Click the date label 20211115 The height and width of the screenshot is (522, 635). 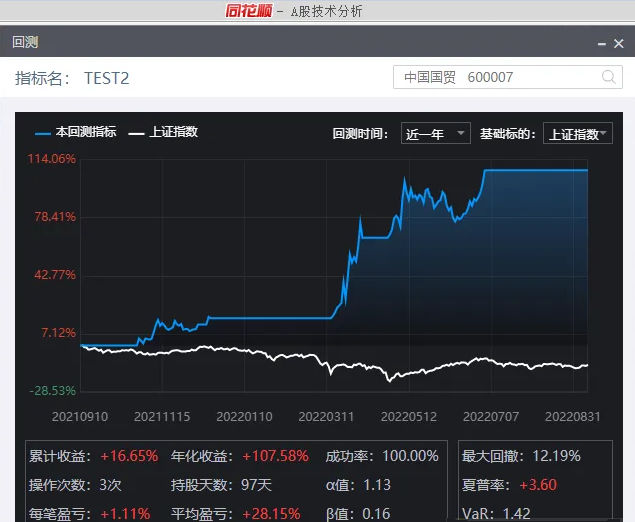click(162, 417)
